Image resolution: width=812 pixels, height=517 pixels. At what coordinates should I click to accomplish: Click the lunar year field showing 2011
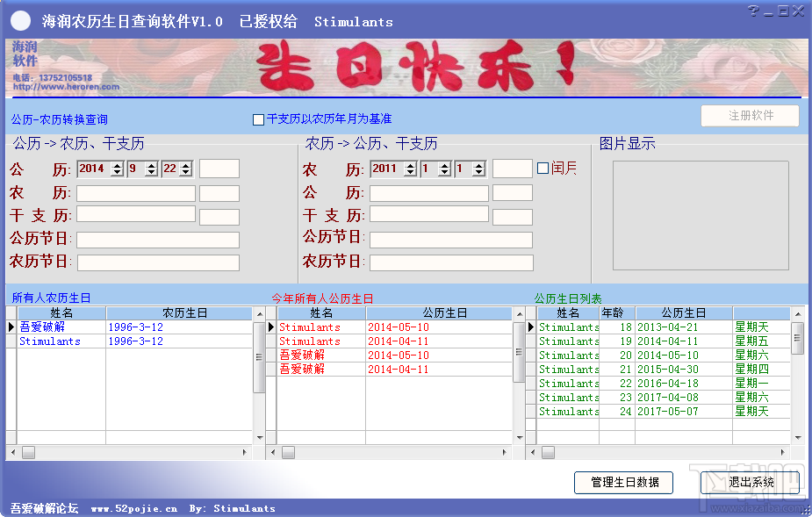387,169
